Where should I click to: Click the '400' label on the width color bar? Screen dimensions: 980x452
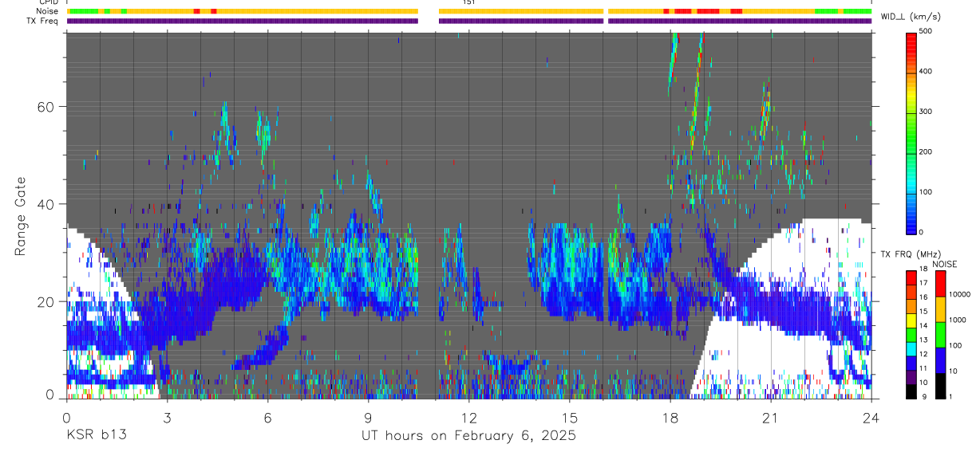(x=926, y=72)
